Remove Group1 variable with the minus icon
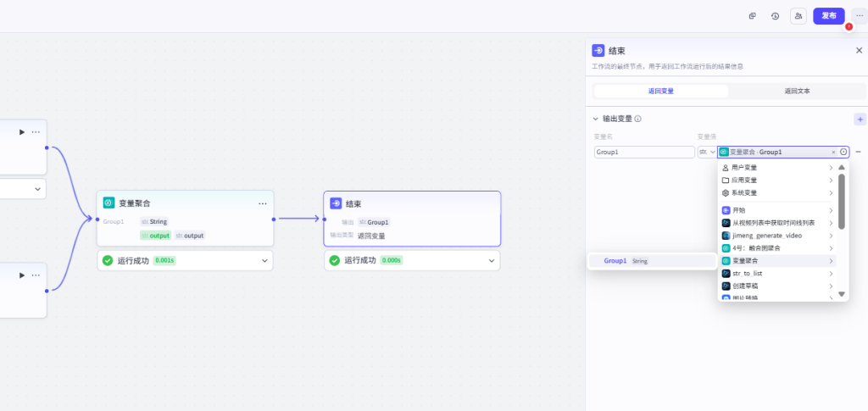The height and width of the screenshot is (411, 868). point(859,152)
